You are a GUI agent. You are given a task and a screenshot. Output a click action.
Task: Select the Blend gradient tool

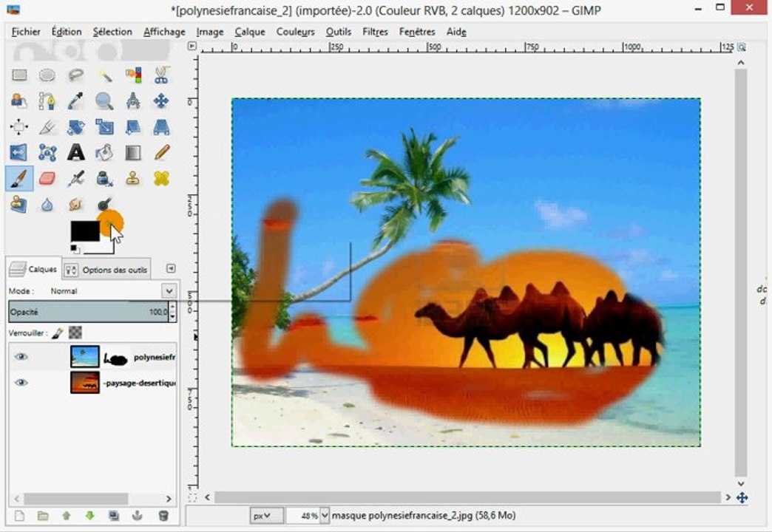pyautogui.click(x=133, y=152)
